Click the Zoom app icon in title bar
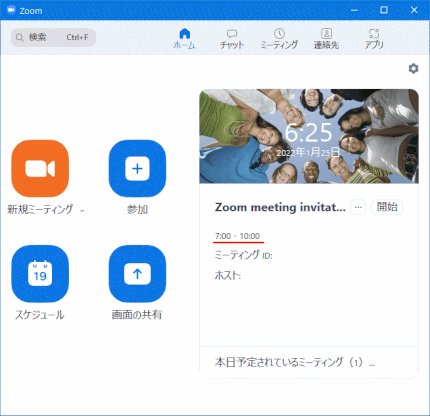430x416 pixels. click(11, 10)
